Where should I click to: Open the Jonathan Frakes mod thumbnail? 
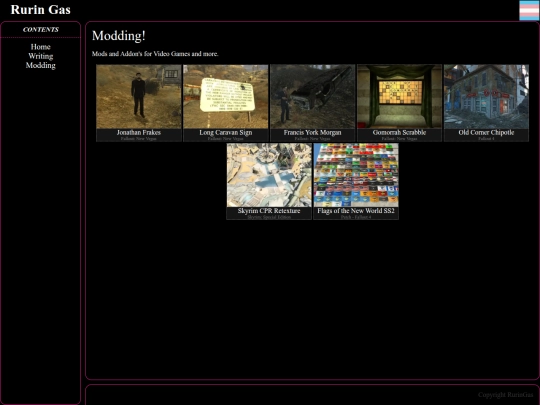(139, 97)
